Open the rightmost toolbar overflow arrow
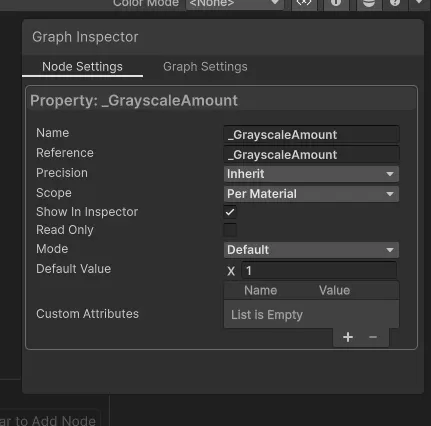431x426 pixels. (419, 3)
